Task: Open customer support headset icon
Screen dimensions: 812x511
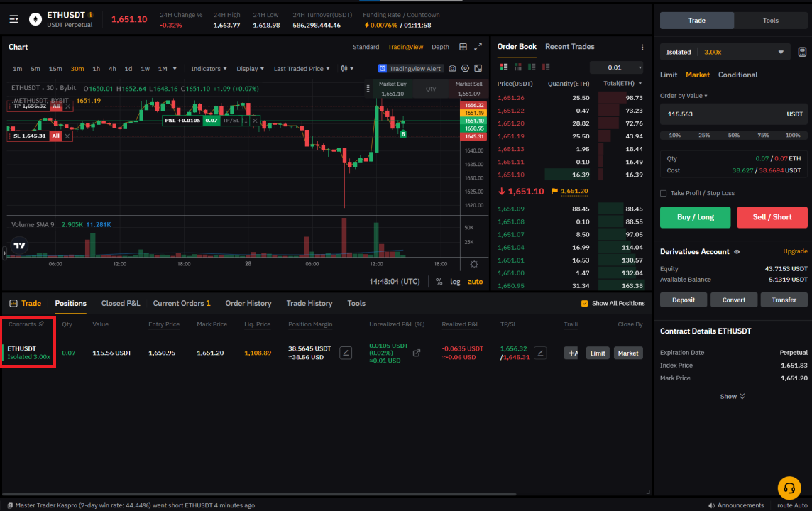Action: pyautogui.click(x=789, y=488)
